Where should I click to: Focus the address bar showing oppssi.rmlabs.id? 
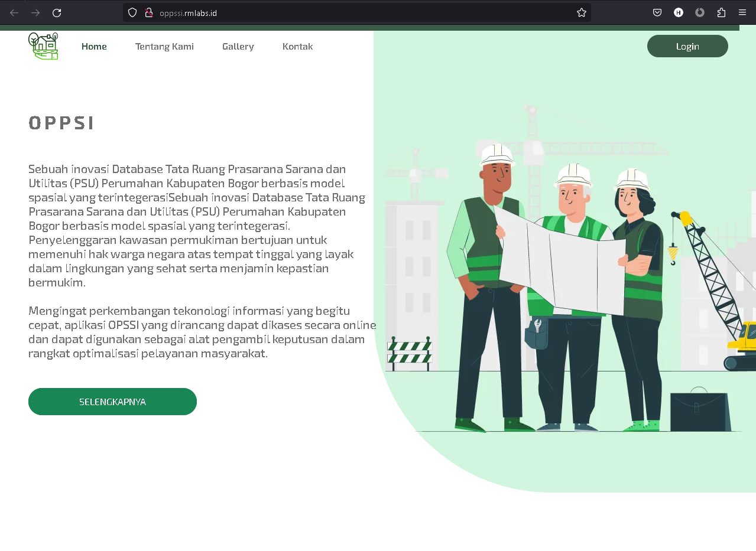(x=355, y=12)
